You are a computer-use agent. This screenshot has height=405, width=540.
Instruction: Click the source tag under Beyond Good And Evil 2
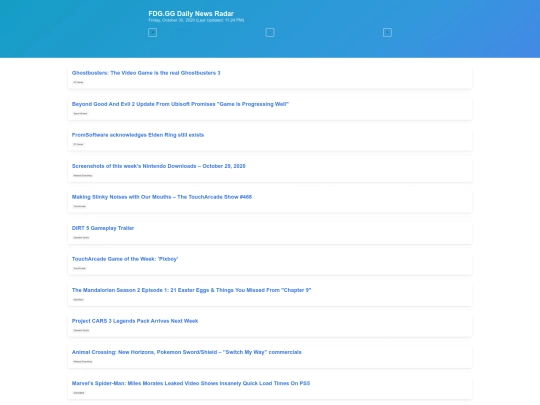80,113
